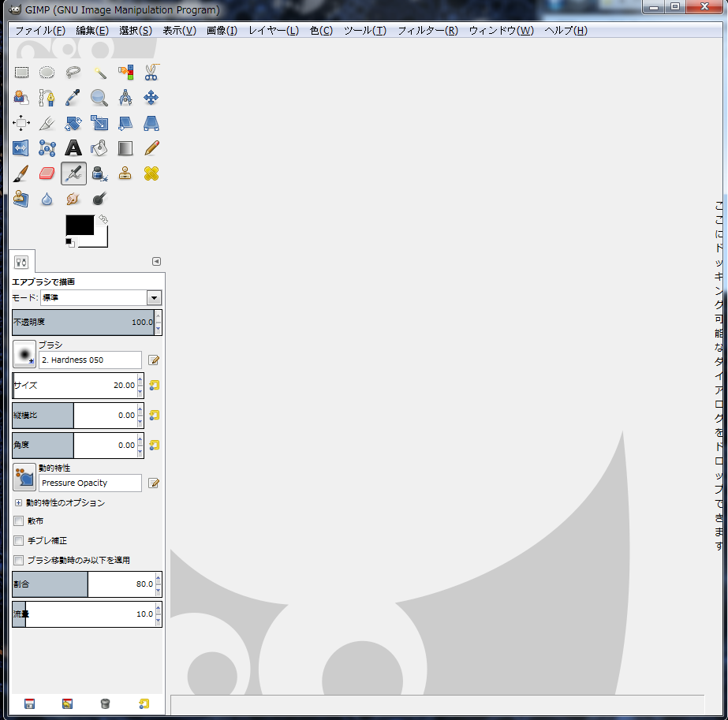
Task: Open the 選択 menu
Action: 136,31
